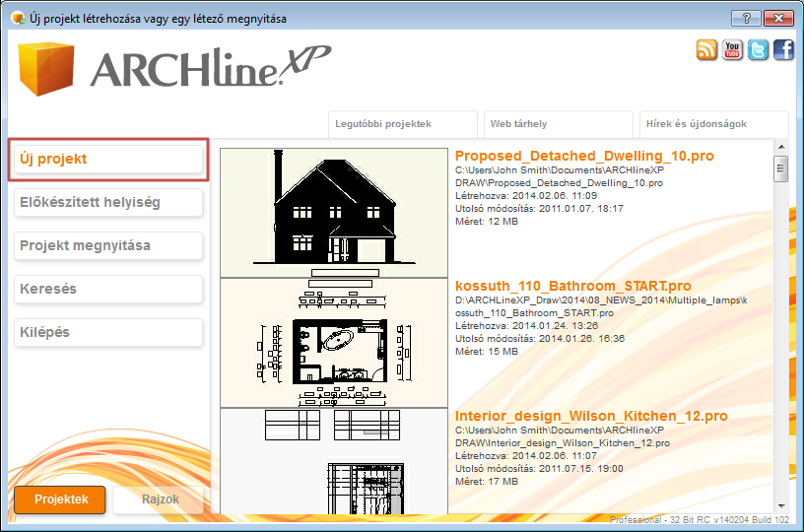
Task: Click 'Méret: 15 MB' text
Action: pyautogui.click(x=487, y=352)
